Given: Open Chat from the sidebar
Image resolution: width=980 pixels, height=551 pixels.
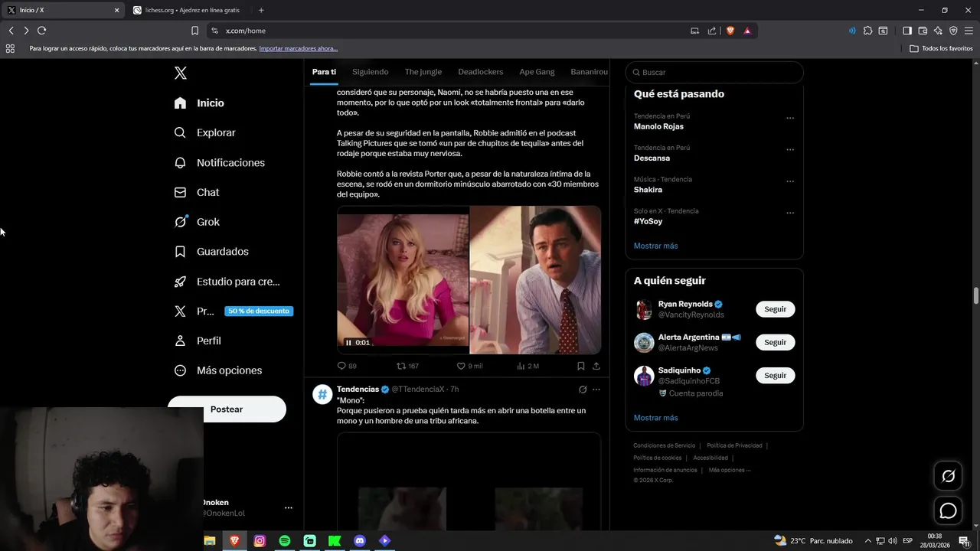Looking at the screenshot, I should point(196,192).
